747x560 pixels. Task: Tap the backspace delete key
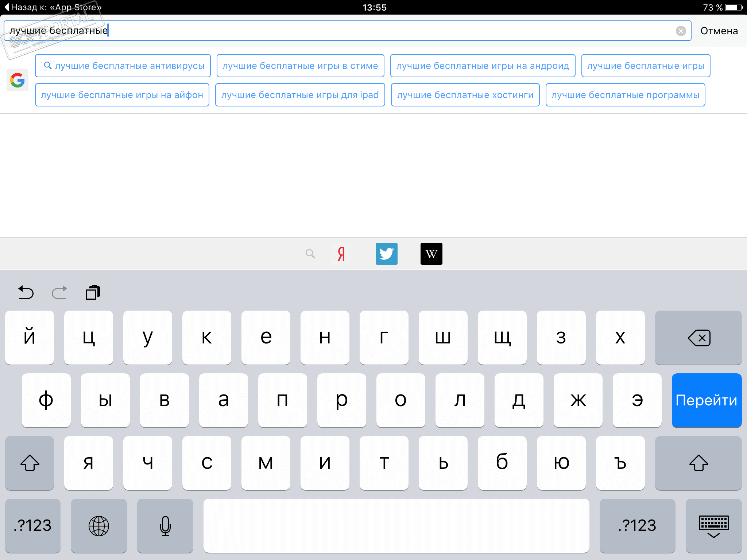(698, 338)
